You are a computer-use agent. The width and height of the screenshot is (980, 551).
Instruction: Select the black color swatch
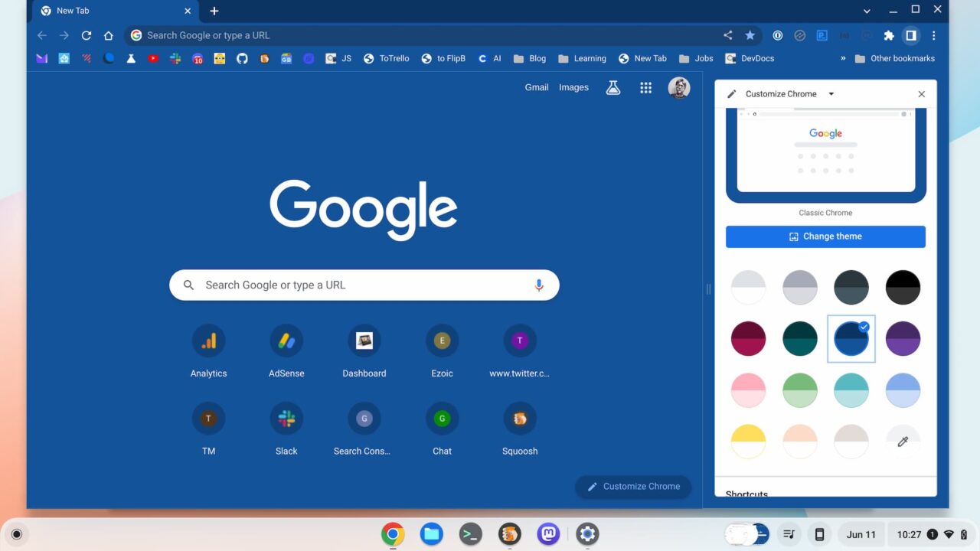pyautogui.click(x=903, y=287)
